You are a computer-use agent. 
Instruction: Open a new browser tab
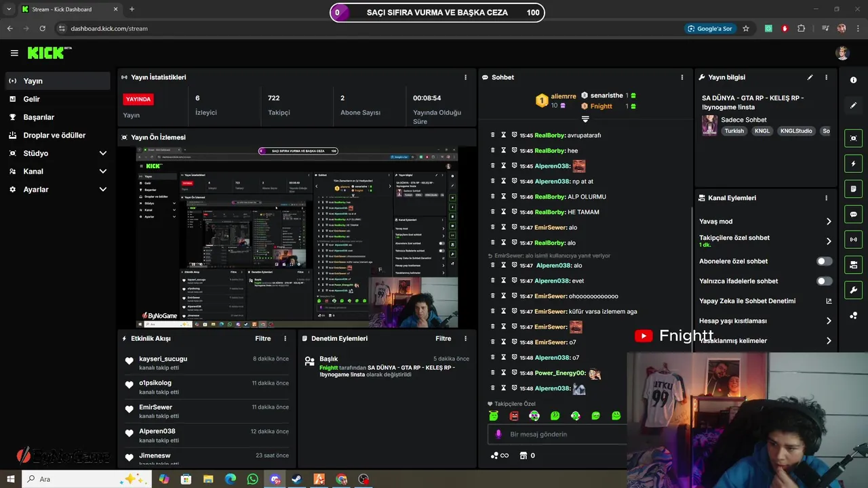coord(132,9)
